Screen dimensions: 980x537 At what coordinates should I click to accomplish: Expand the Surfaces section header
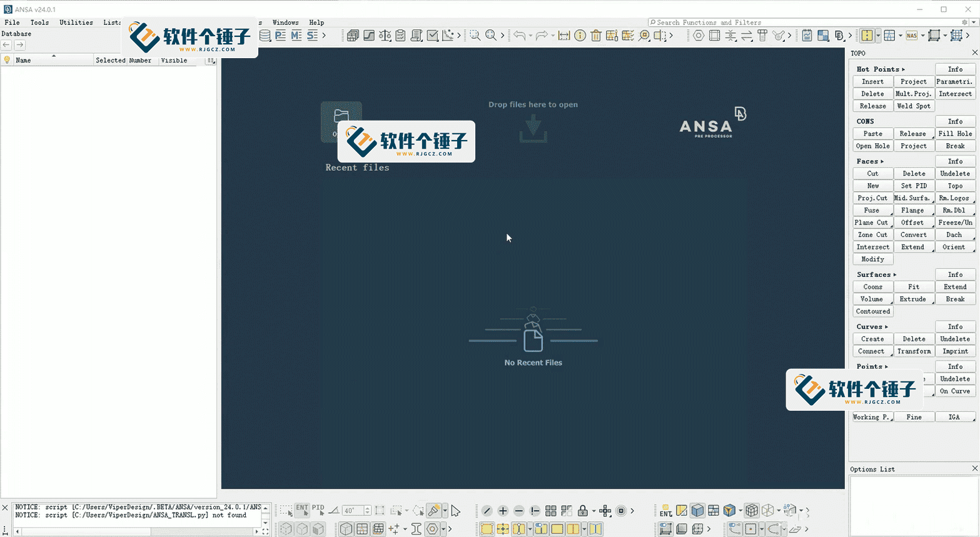click(876, 274)
